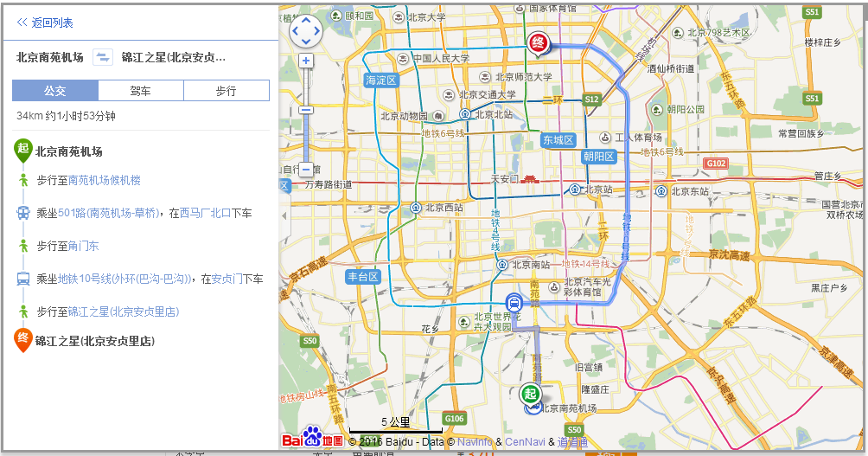
Task: Collapse the side panel with left-edge arrow
Action: [283, 215]
